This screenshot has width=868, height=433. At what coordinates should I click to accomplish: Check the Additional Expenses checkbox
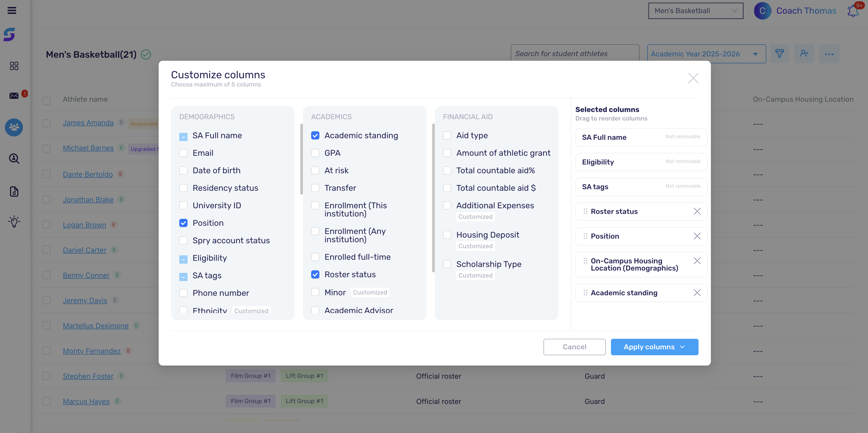coord(447,205)
